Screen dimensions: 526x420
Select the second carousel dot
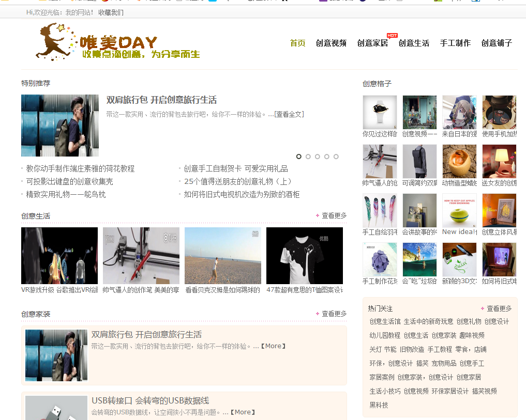tap(308, 157)
